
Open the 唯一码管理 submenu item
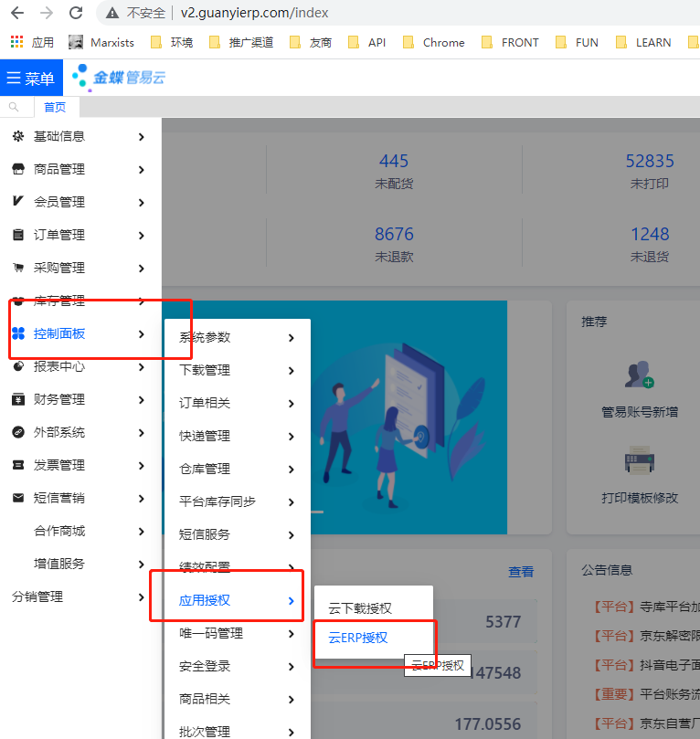[237, 633]
